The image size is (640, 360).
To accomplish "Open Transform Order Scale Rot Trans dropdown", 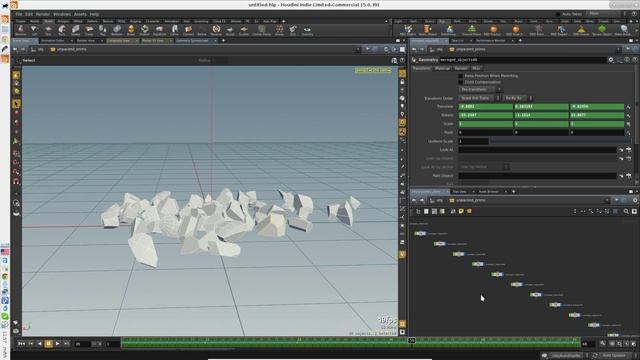I will tap(479, 98).
